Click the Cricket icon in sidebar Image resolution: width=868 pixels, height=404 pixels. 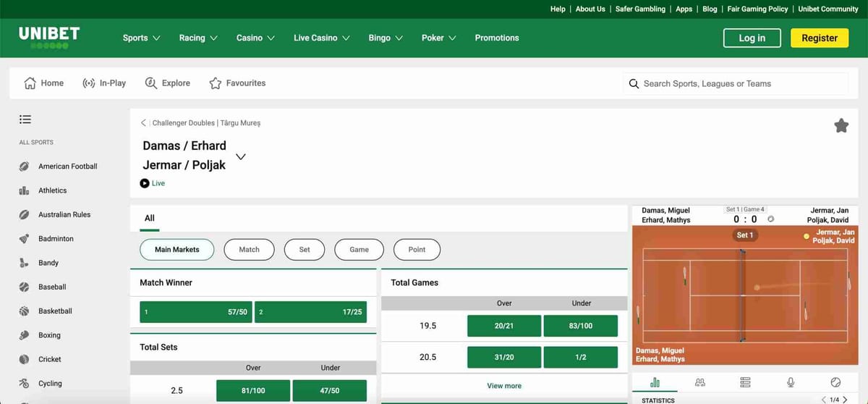pos(24,359)
